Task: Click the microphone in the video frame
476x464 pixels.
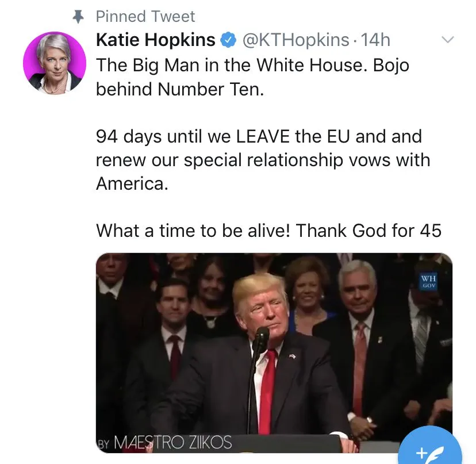Action: (260, 338)
